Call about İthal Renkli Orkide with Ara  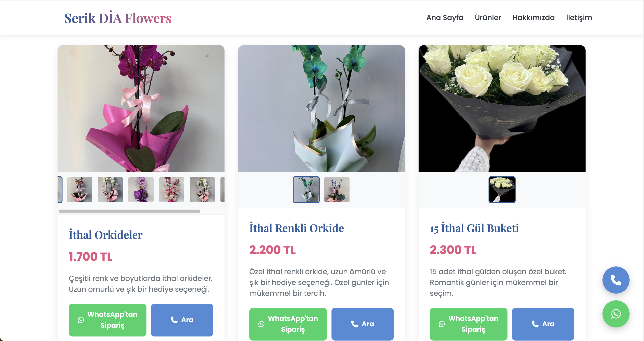click(x=362, y=324)
